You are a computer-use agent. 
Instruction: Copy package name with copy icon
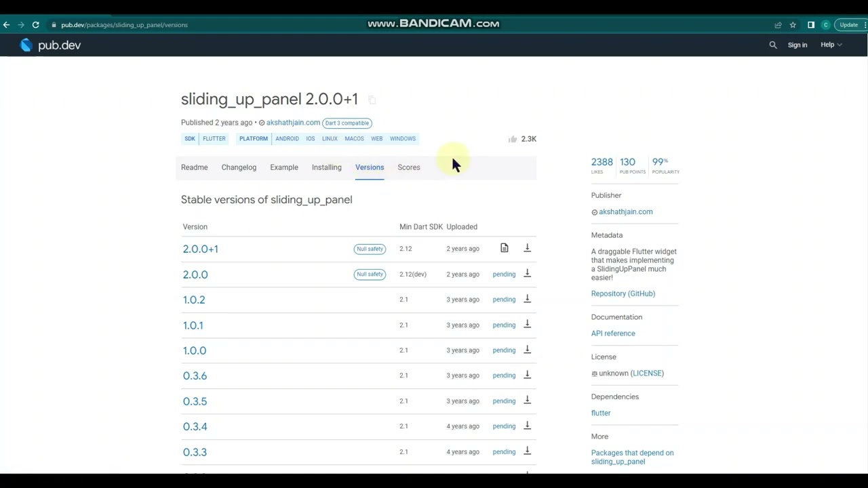click(372, 100)
